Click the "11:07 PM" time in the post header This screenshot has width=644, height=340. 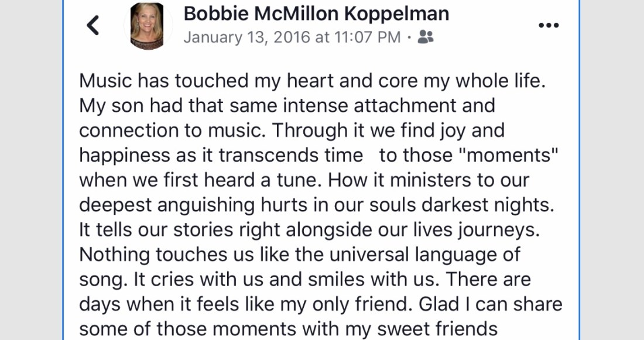point(368,37)
